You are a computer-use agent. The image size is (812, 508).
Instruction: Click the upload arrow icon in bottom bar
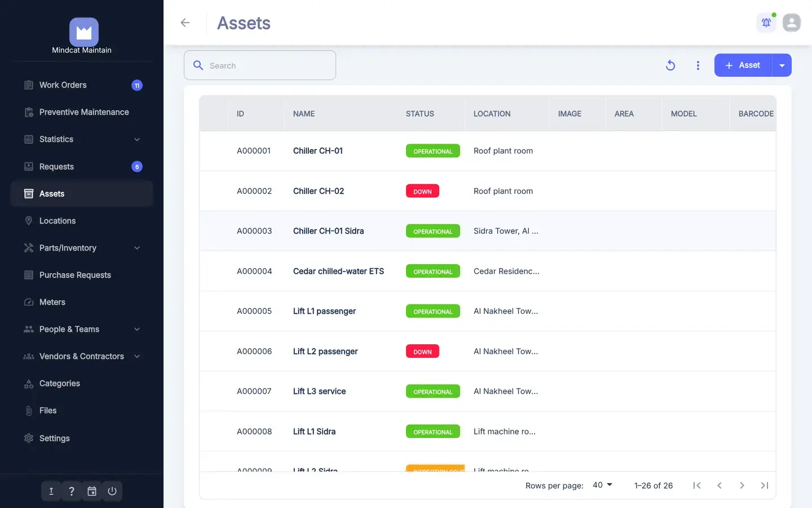point(51,491)
